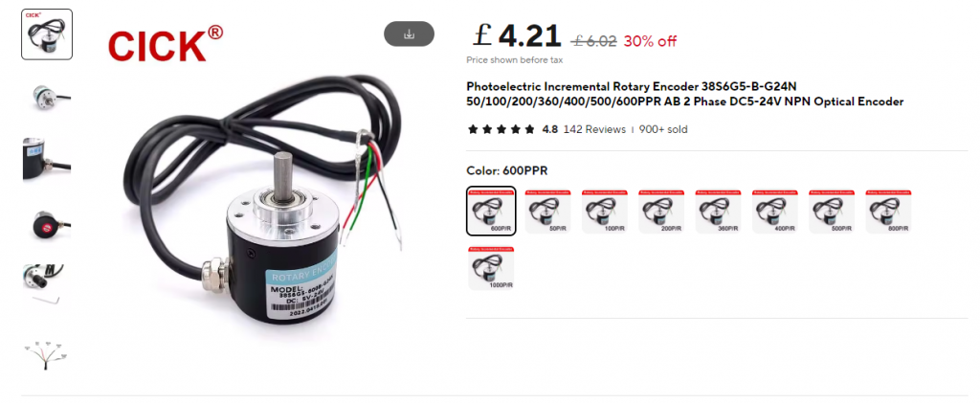Pick the 100P/R variant swatch

pos(604,212)
